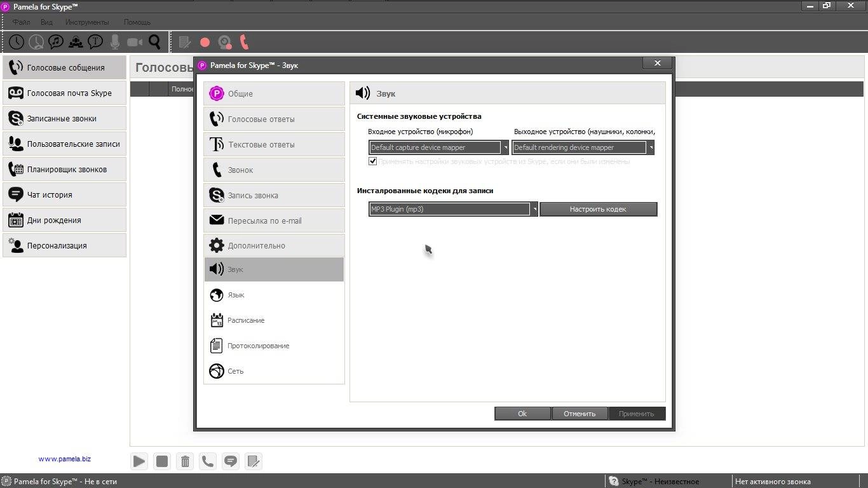Select Голосовые сообщения in main sidebar
Viewport: 868px width, 488px height.
coord(64,67)
